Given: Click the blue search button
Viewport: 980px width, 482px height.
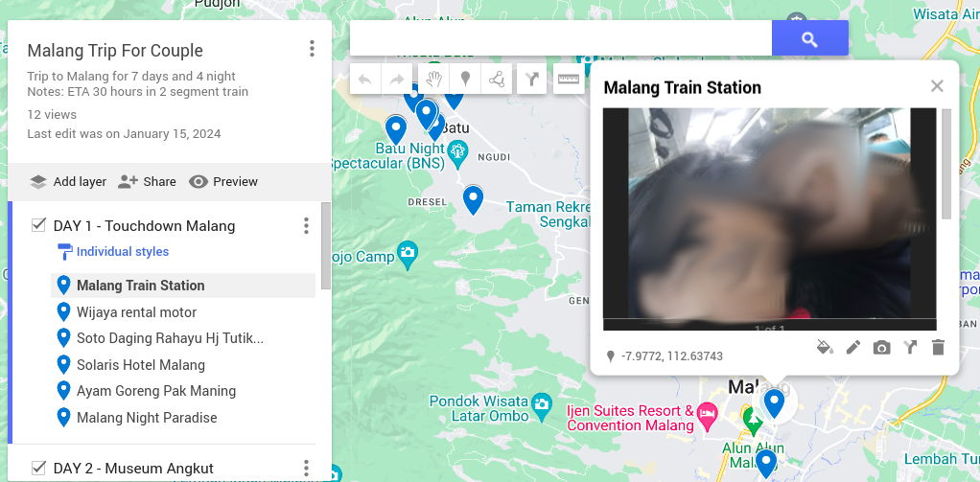Looking at the screenshot, I should click(x=810, y=38).
